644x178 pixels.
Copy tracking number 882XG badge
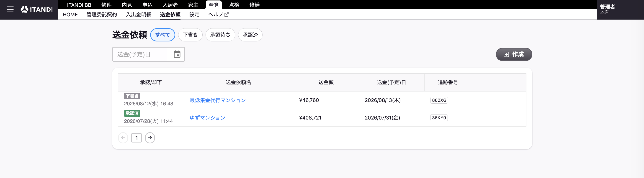[439, 100]
